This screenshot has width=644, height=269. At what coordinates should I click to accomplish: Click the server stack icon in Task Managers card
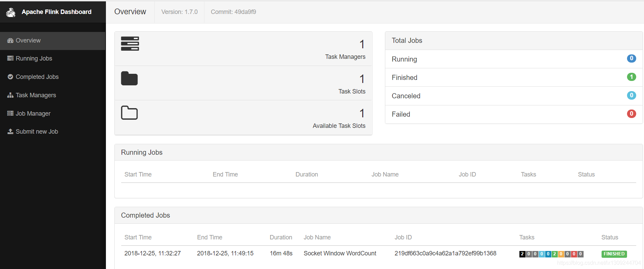[130, 44]
